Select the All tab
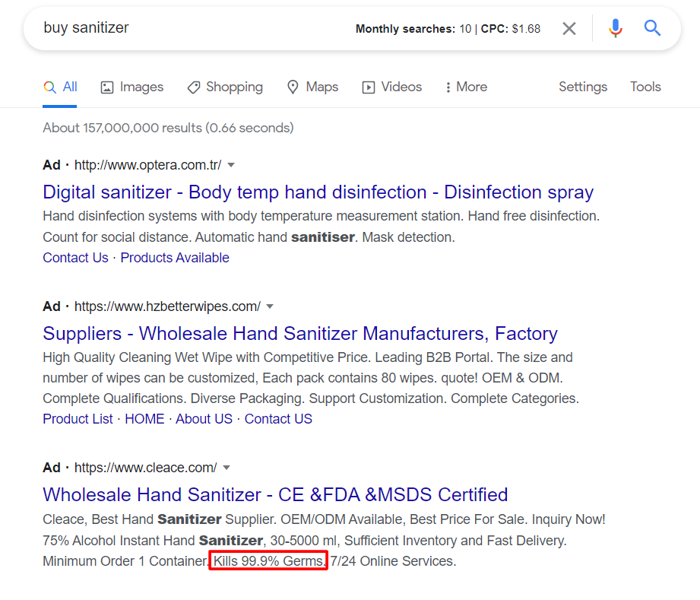Screen dimensions: 700x600 (60, 87)
